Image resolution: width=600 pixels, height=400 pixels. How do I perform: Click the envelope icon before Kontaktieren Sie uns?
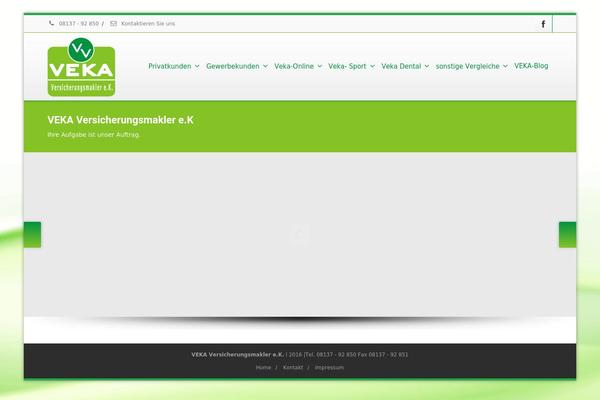point(113,23)
